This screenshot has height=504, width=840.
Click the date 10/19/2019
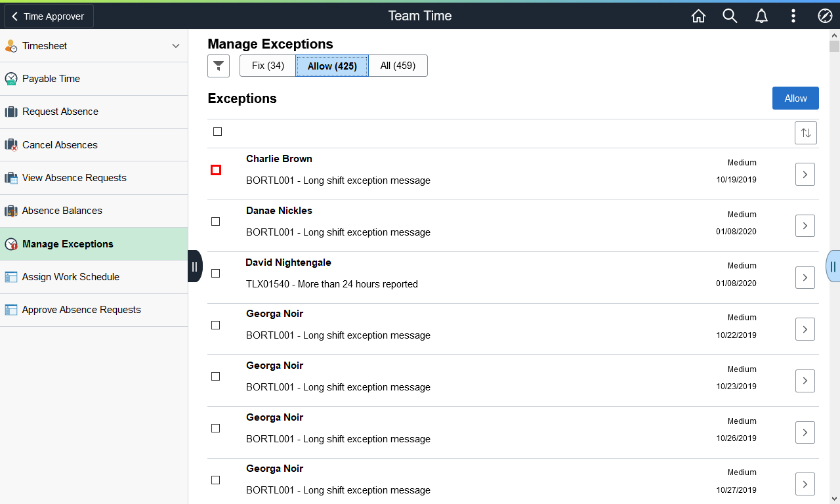tap(736, 180)
